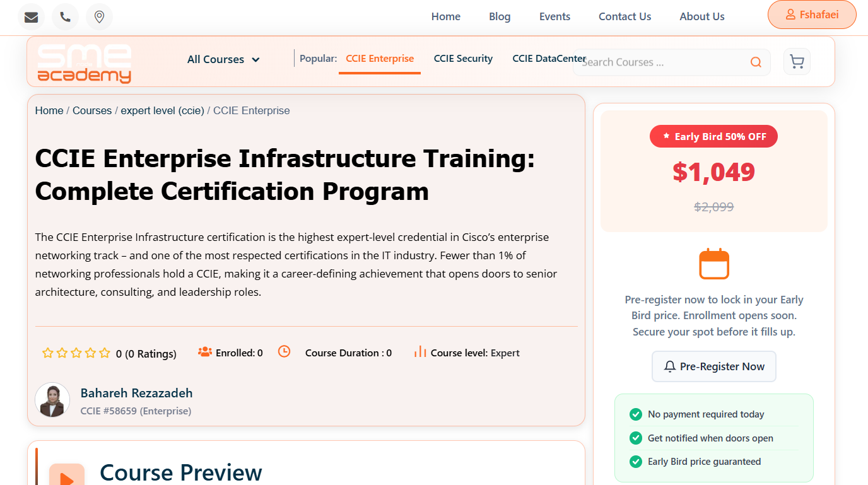Click the fifth rating star
868x485 pixels.
coord(105,353)
